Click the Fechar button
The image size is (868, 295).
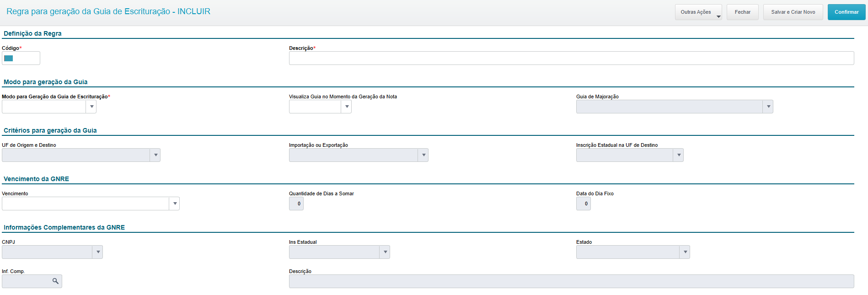tap(742, 12)
